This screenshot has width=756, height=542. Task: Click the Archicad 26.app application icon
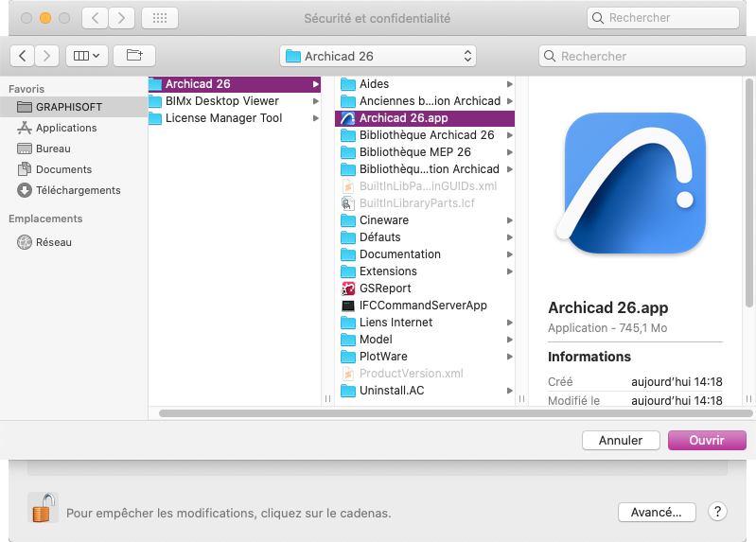(x=347, y=118)
